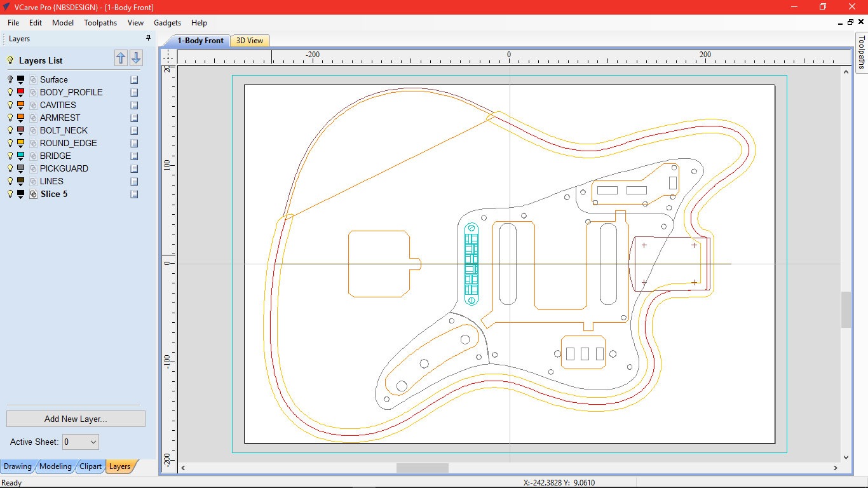The height and width of the screenshot is (488, 868).
Task: Open the Toolpaths menu
Action: pyautogui.click(x=100, y=23)
